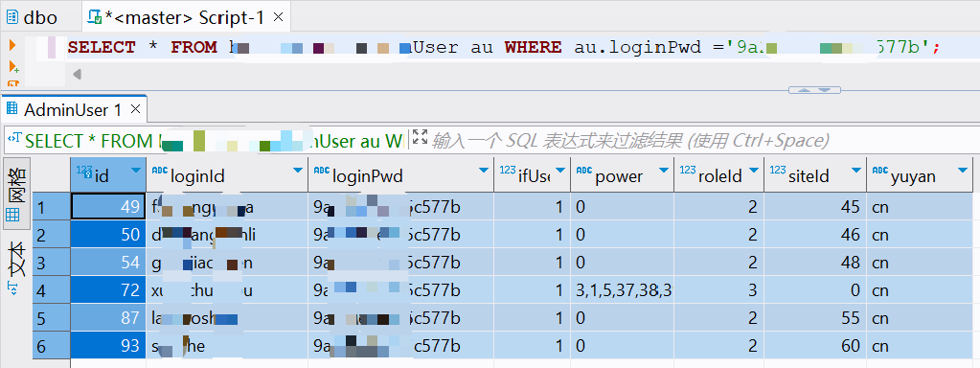Select row header number 4
The image size is (980, 368).
point(51,290)
